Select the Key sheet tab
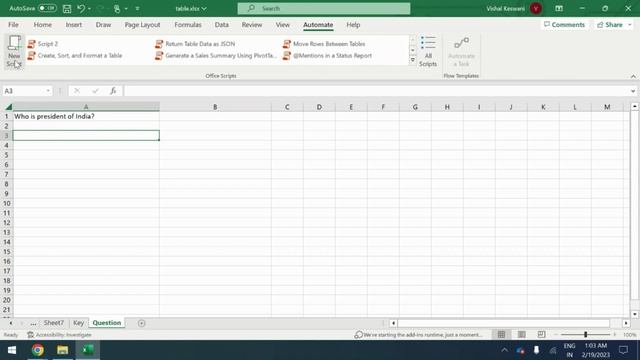 click(78, 323)
